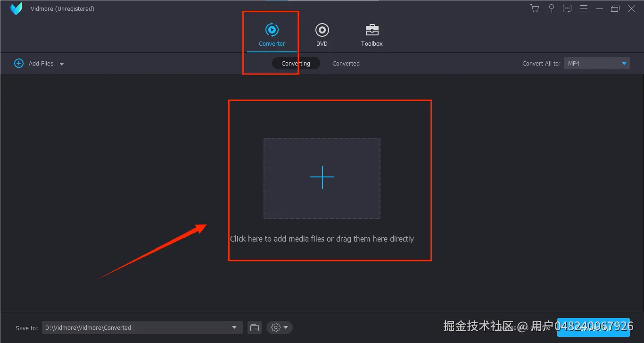Image resolution: width=644 pixels, height=343 pixels.
Task: Open the Toolbox tab
Action: tap(372, 35)
